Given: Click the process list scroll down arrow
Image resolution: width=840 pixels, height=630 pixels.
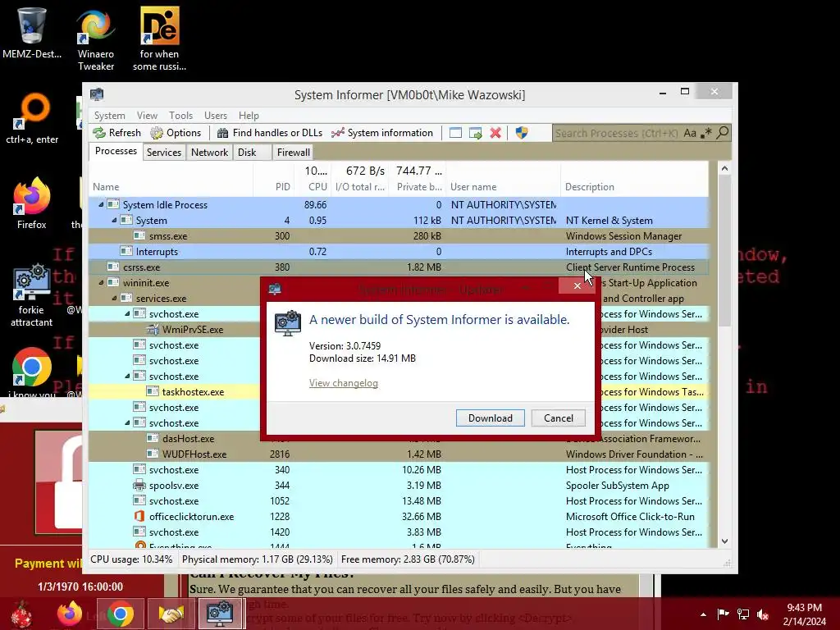Looking at the screenshot, I should 724,541.
